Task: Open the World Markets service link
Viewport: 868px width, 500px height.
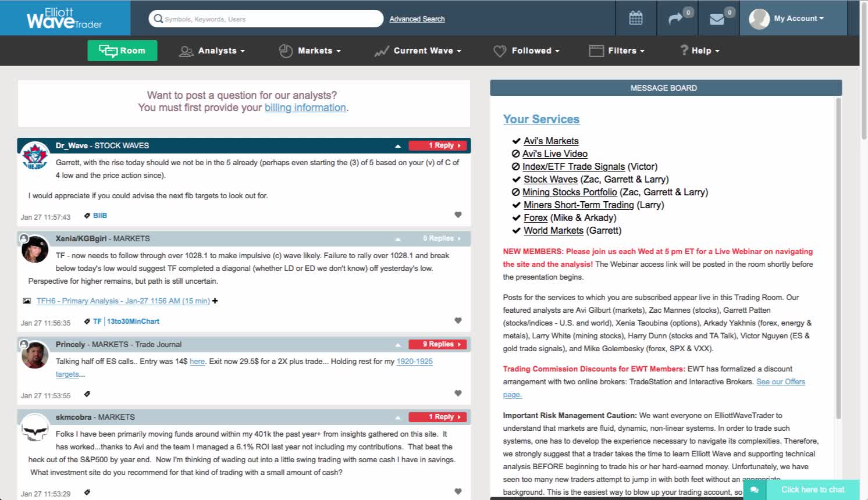Action: (x=553, y=231)
